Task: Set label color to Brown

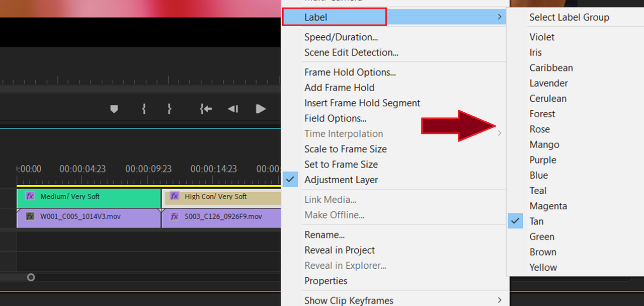Action: (543, 252)
